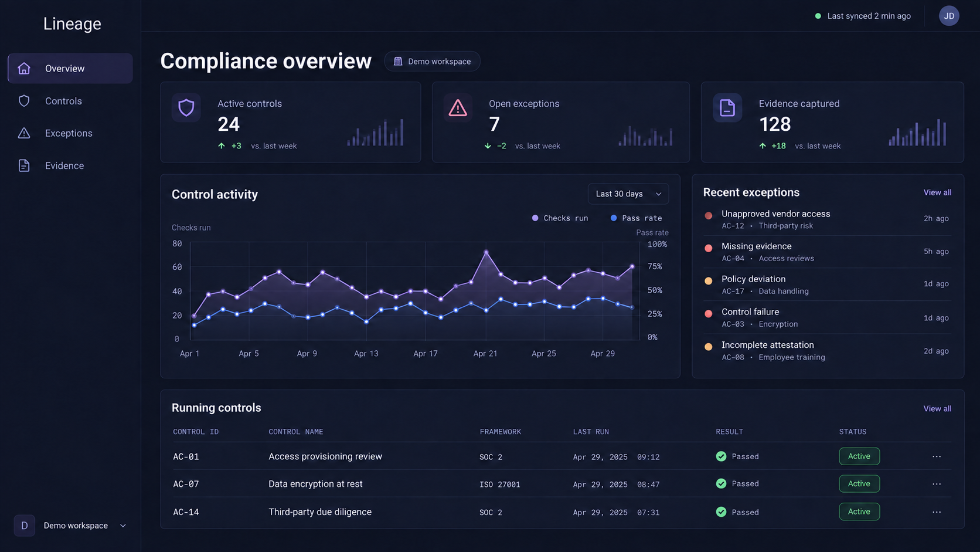Click the Active status badge for AC-01
The height and width of the screenshot is (552, 980).
click(859, 456)
